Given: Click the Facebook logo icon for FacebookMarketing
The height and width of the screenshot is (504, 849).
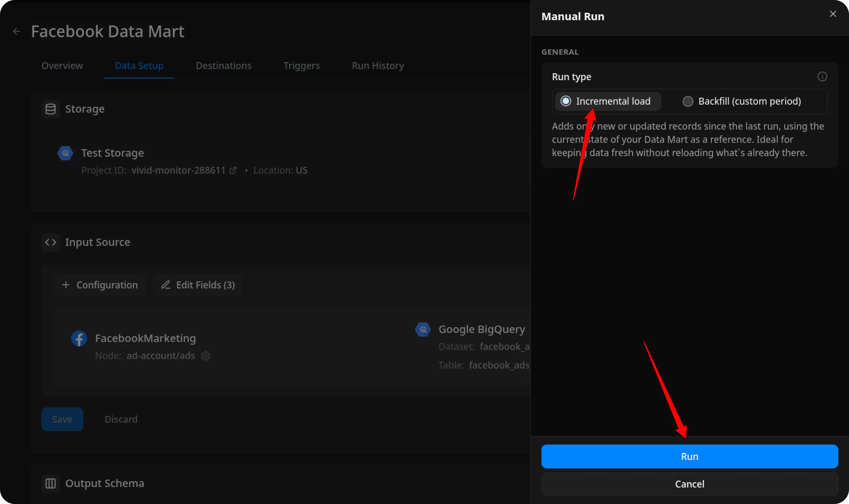Looking at the screenshot, I should tap(79, 338).
